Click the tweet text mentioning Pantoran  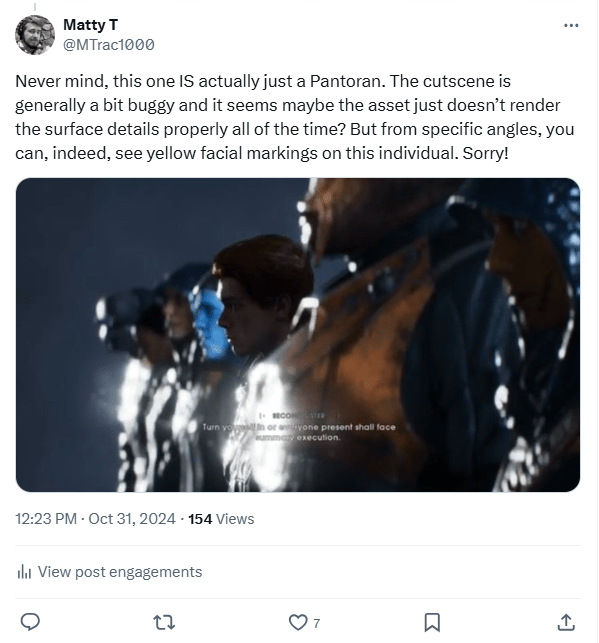pos(294,117)
